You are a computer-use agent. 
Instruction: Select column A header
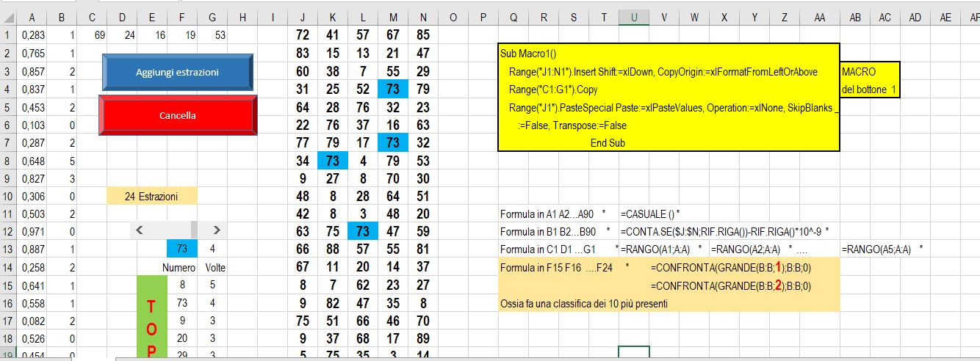point(32,18)
